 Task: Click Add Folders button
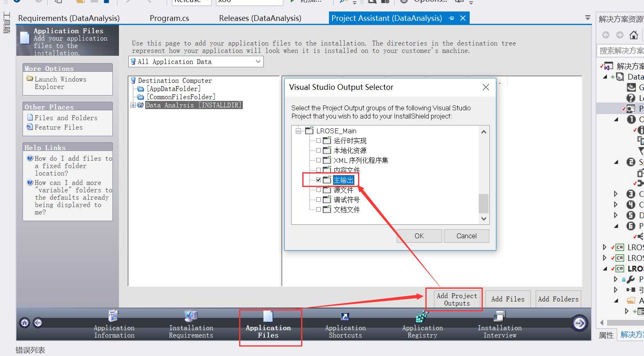pos(558,299)
